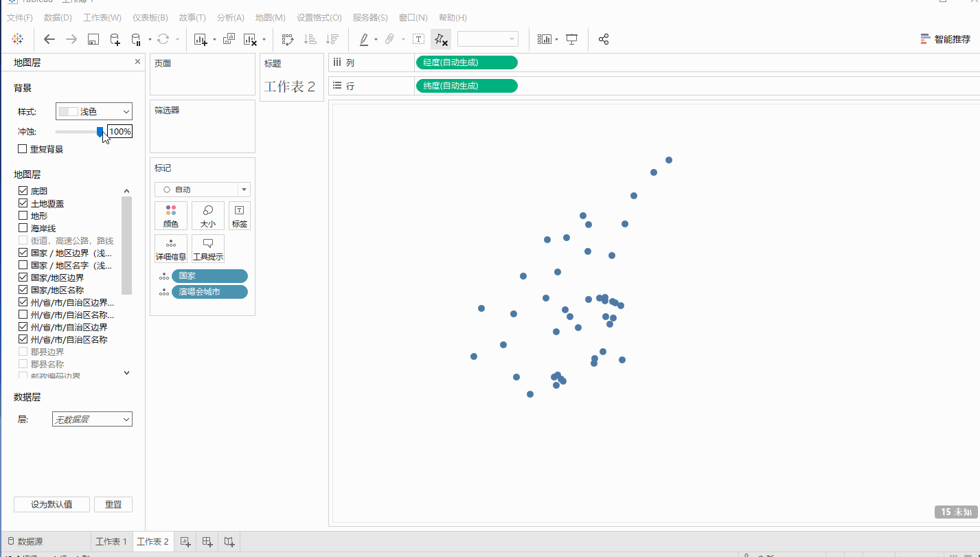Click the redo forward arrow icon
Viewport: 980px width, 557px height.
click(71, 39)
